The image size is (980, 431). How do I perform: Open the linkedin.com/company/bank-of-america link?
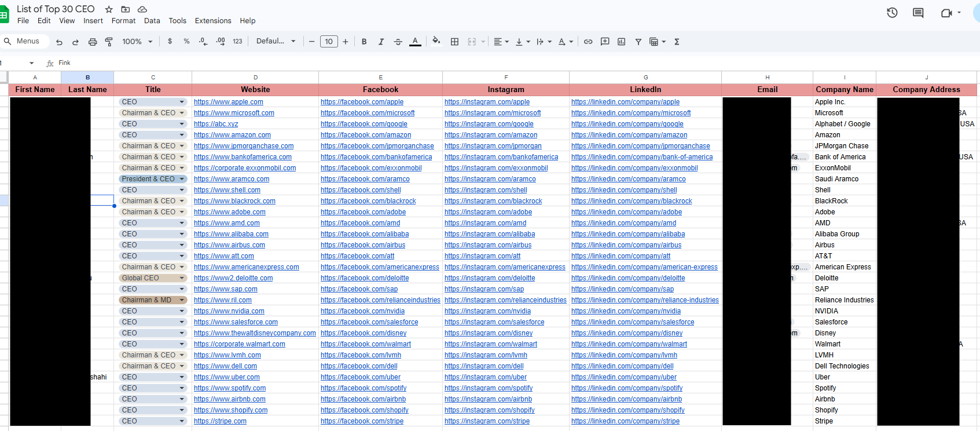tap(642, 157)
